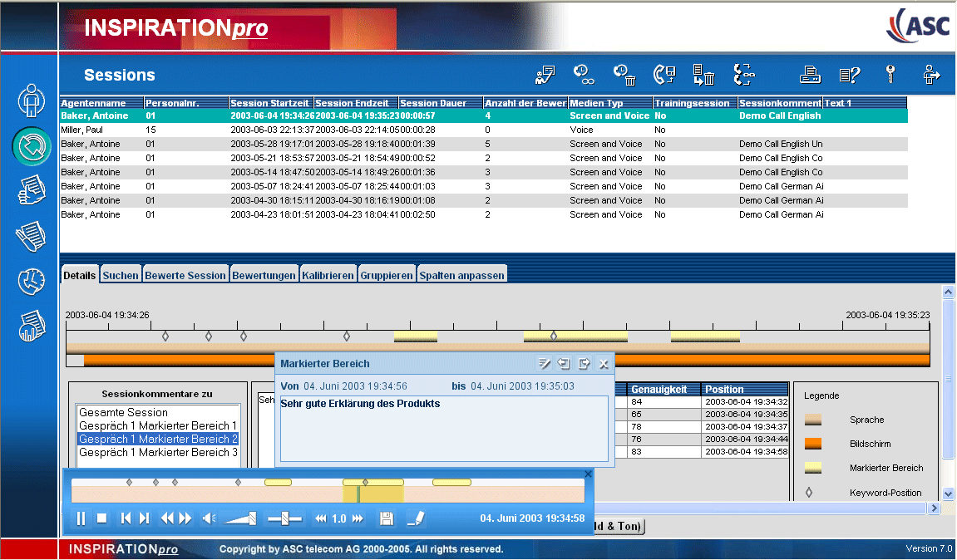The width and height of the screenshot is (957, 560).
Task: Stop the session playback
Action: [x=102, y=518]
